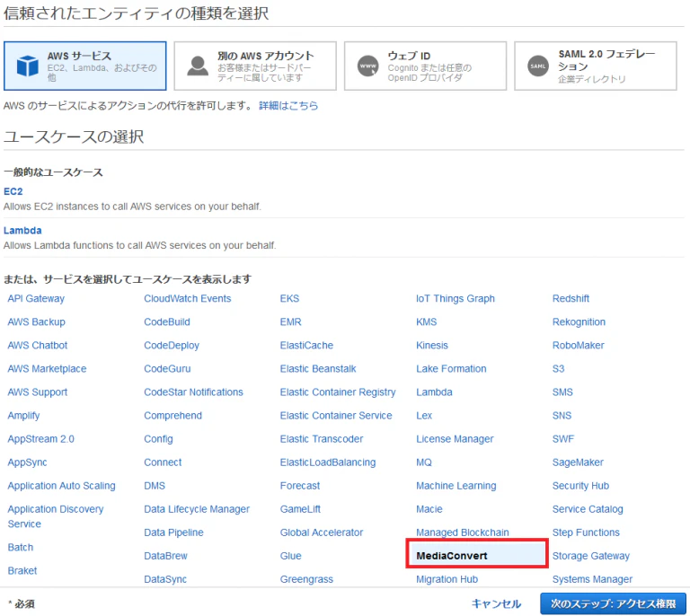
Task: Select Glue service
Action: click(291, 556)
